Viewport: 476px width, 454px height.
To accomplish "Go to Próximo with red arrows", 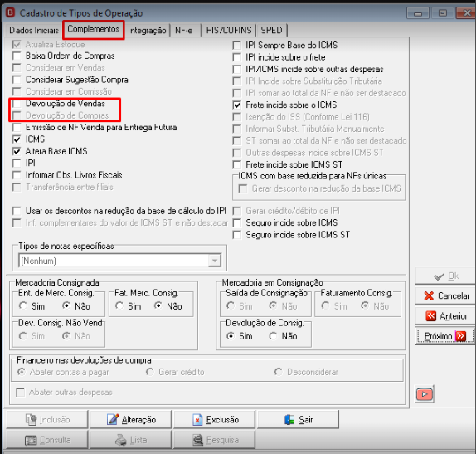I will point(444,336).
